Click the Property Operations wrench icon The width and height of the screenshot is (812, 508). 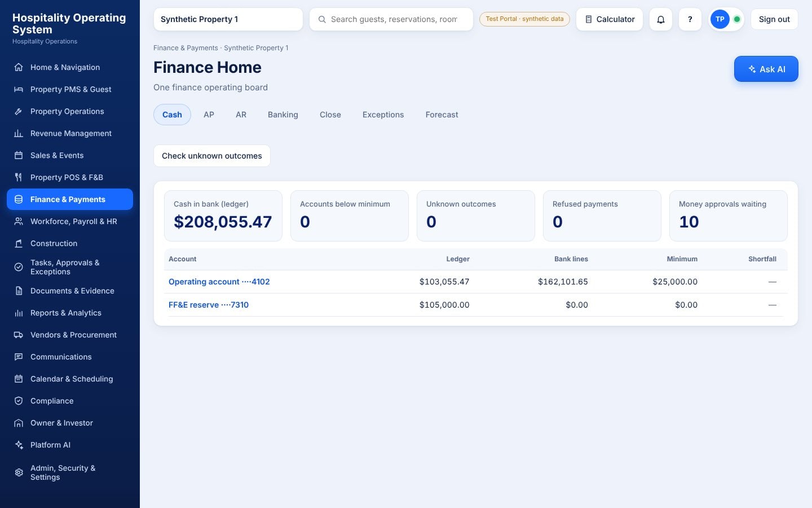click(x=19, y=111)
